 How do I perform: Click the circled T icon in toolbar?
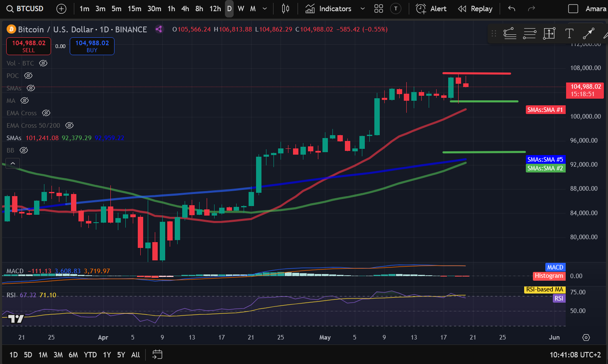click(x=396, y=9)
